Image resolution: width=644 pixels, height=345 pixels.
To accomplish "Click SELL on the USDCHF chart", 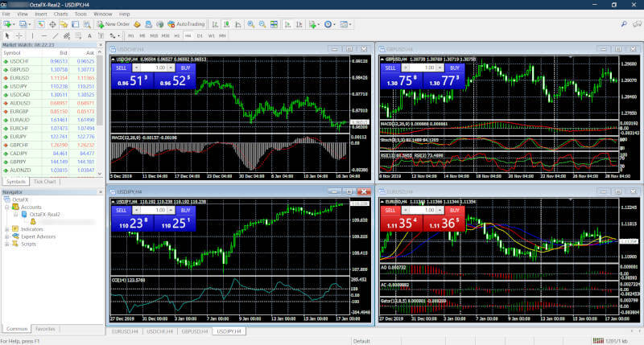I will (x=121, y=68).
